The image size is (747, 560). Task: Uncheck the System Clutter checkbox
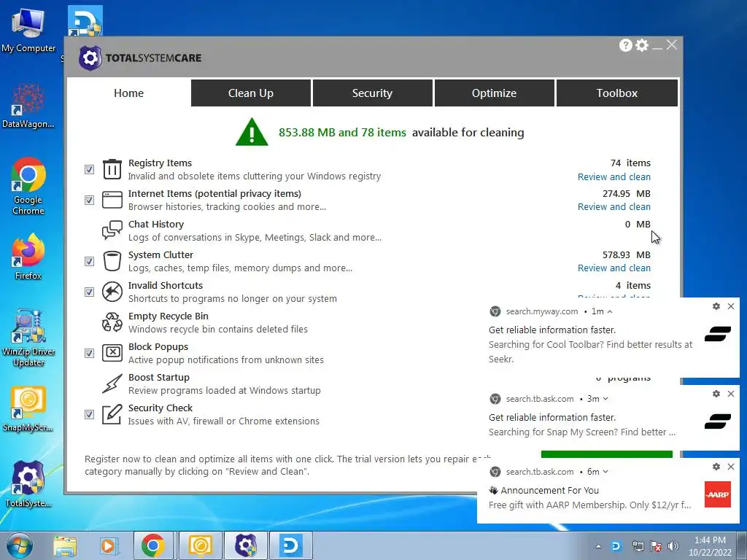click(89, 262)
